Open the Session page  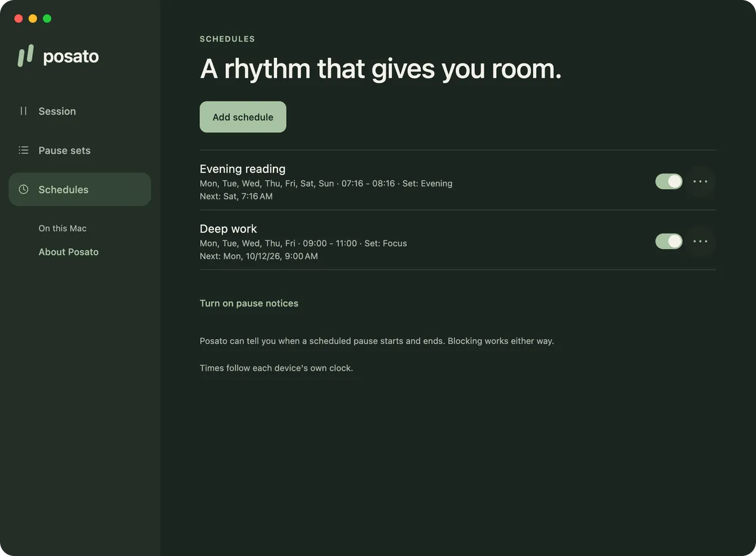pyautogui.click(x=80, y=111)
